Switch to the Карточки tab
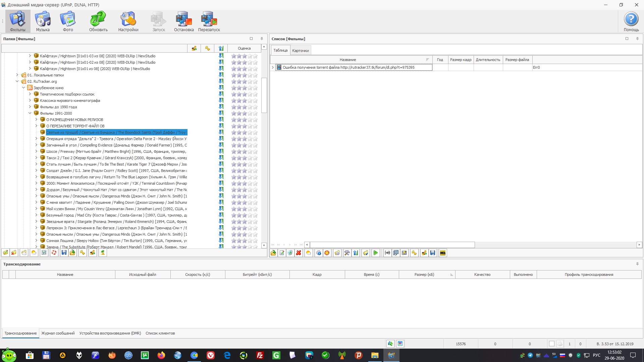The width and height of the screenshot is (644, 362). pyautogui.click(x=300, y=51)
